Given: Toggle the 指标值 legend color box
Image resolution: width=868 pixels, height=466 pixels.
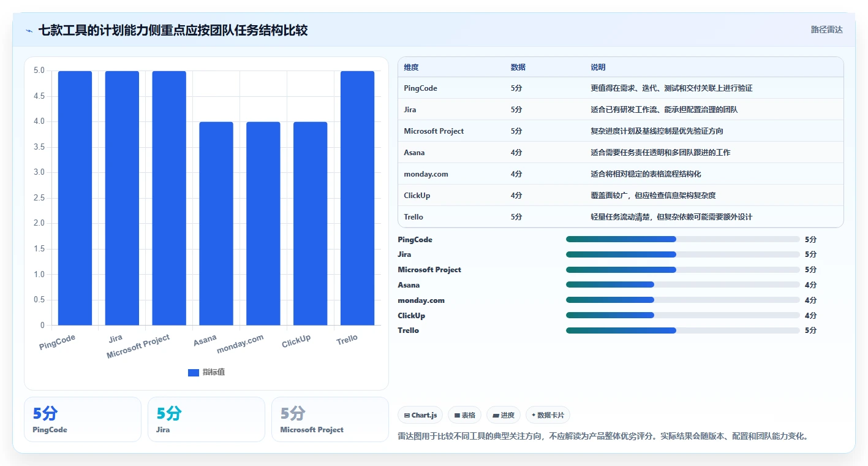Looking at the screenshot, I should (x=194, y=372).
